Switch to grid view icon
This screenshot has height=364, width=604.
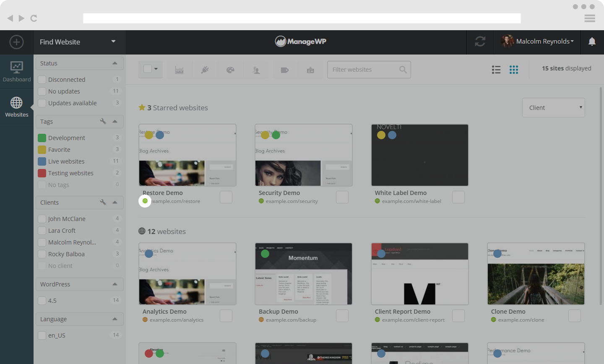514,70
